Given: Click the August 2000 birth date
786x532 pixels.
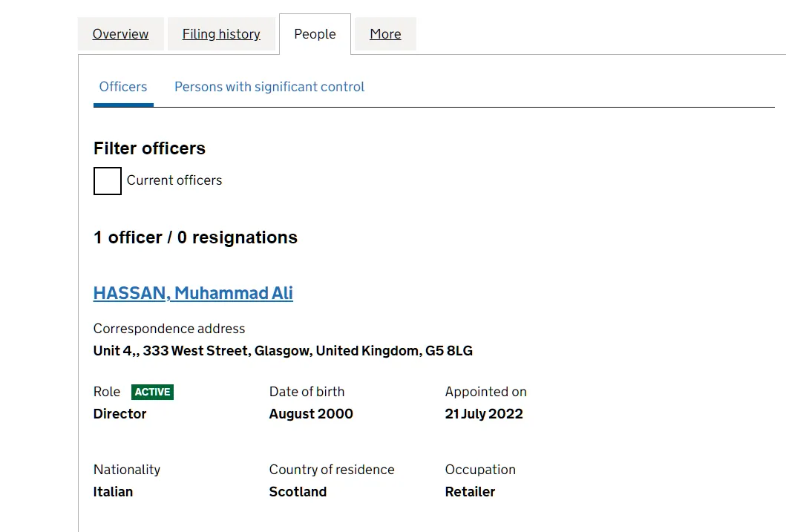Looking at the screenshot, I should 311,414.
